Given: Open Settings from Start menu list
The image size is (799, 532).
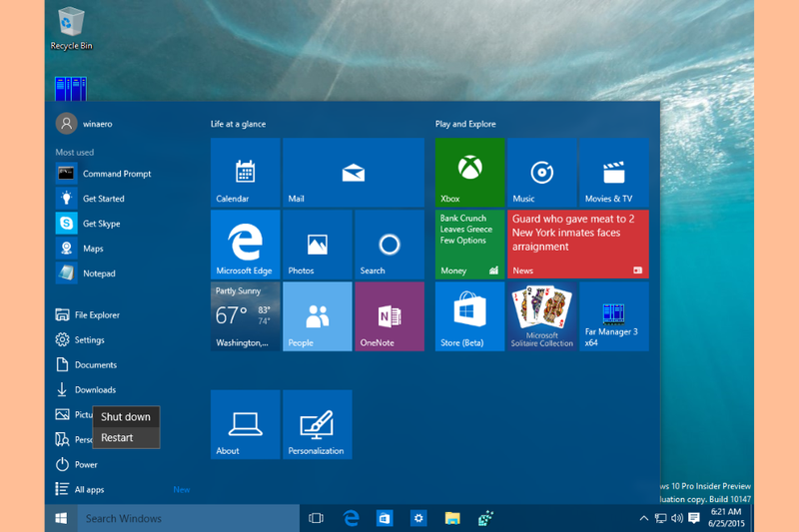Looking at the screenshot, I should tap(80, 340).
